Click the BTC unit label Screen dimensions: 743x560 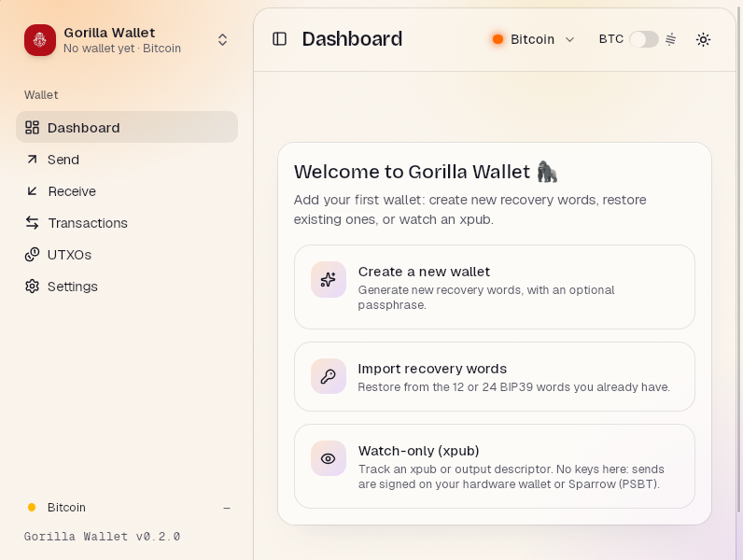pos(610,39)
